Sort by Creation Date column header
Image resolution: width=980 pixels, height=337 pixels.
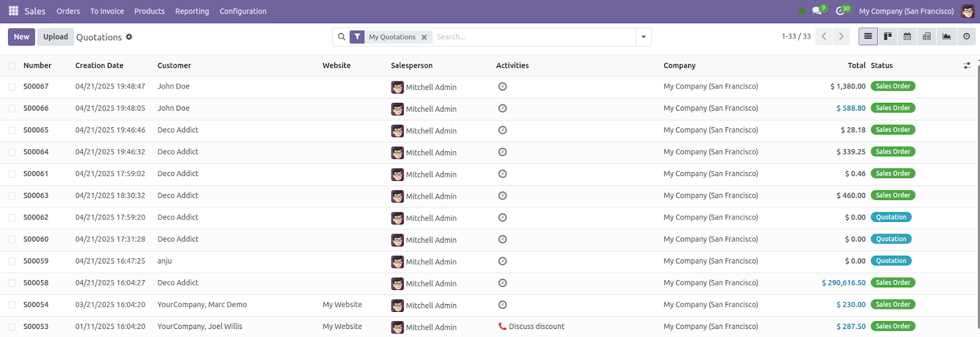[99, 65]
